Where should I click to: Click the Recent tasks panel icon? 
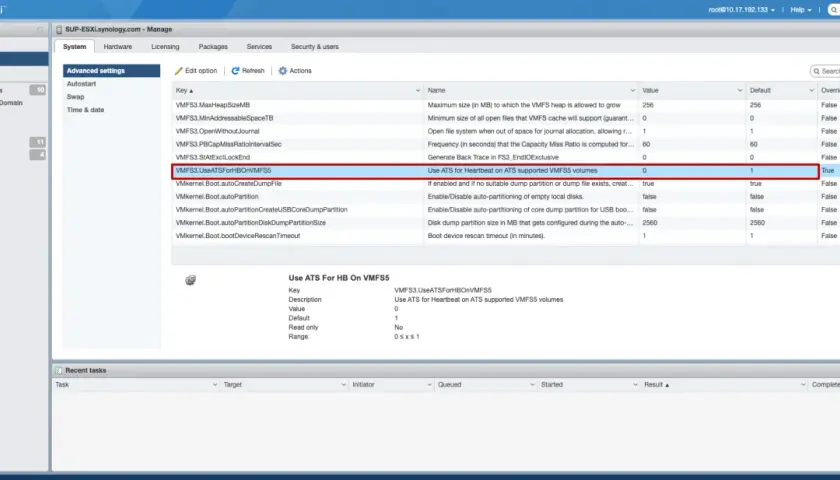point(59,371)
